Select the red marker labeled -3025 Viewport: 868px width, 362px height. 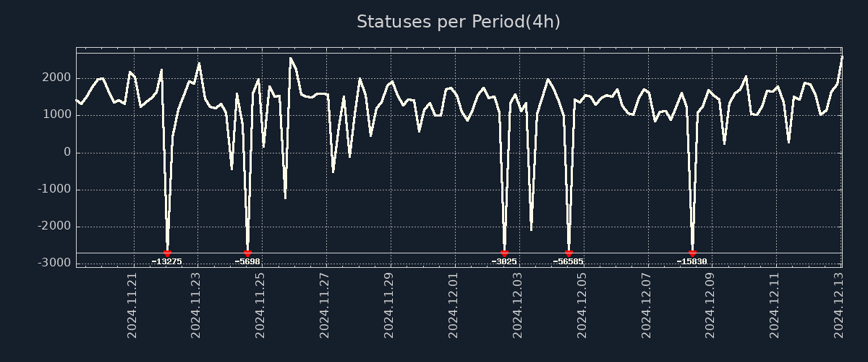(x=504, y=253)
